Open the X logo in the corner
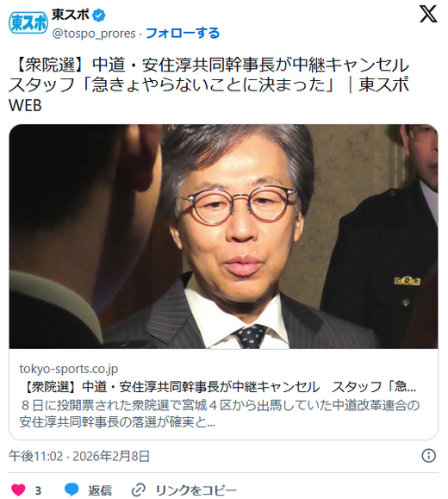The height and width of the screenshot is (499, 448). pyautogui.click(x=428, y=15)
